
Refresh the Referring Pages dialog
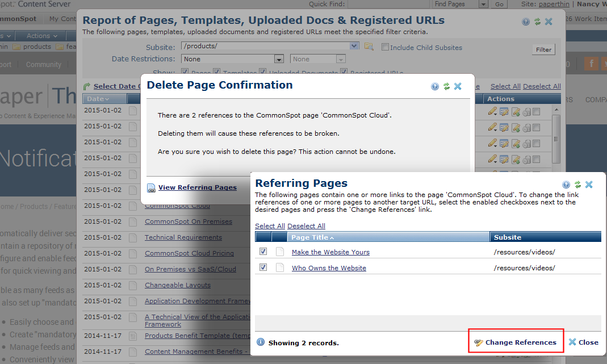pyautogui.click(x=577, y=185)
